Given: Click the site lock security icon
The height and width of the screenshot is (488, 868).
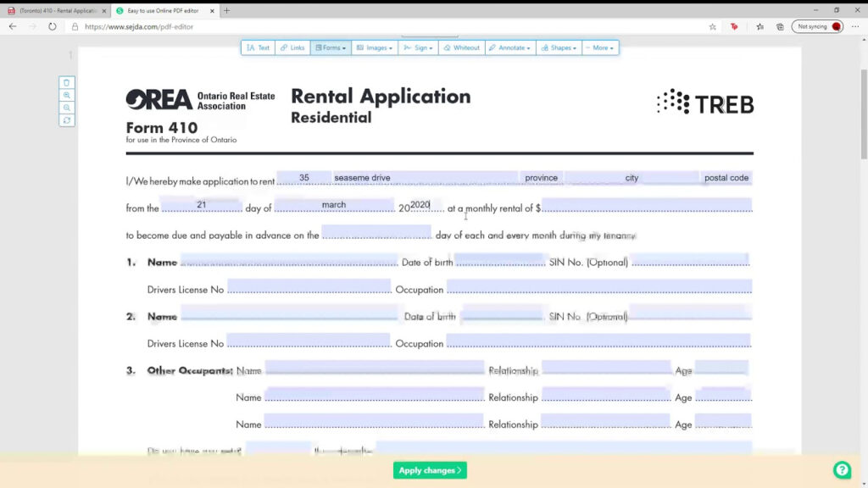Looking at the screenshot, I should (75, 26).
